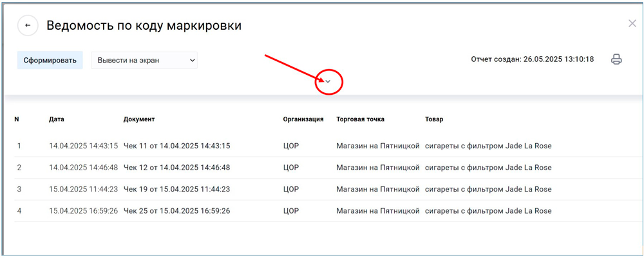Click the 'Дата' column header
Image resolution: width=644 pixels, height=258 pixels.
click(x=57, y=119)
